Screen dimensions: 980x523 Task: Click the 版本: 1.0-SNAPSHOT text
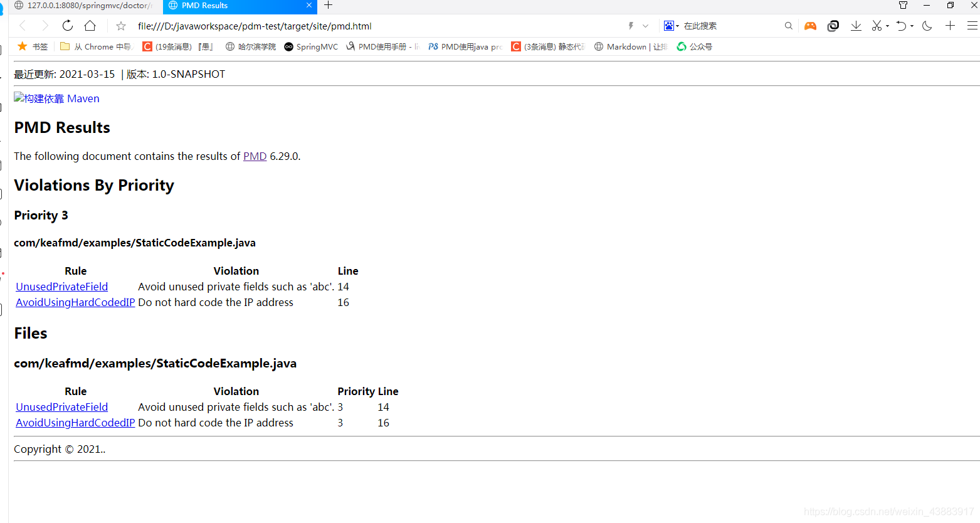pos(176,74)
